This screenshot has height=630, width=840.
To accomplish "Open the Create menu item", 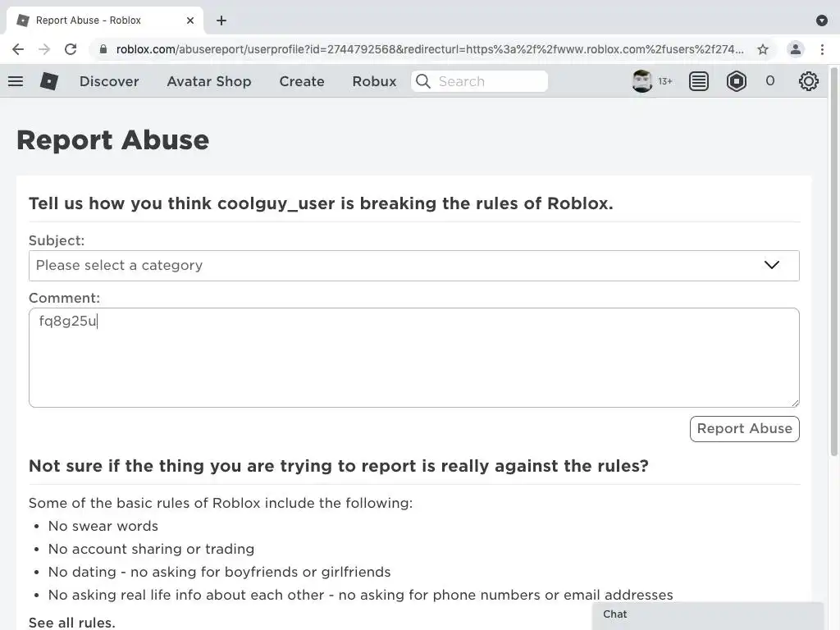I will tap(302, 81).
